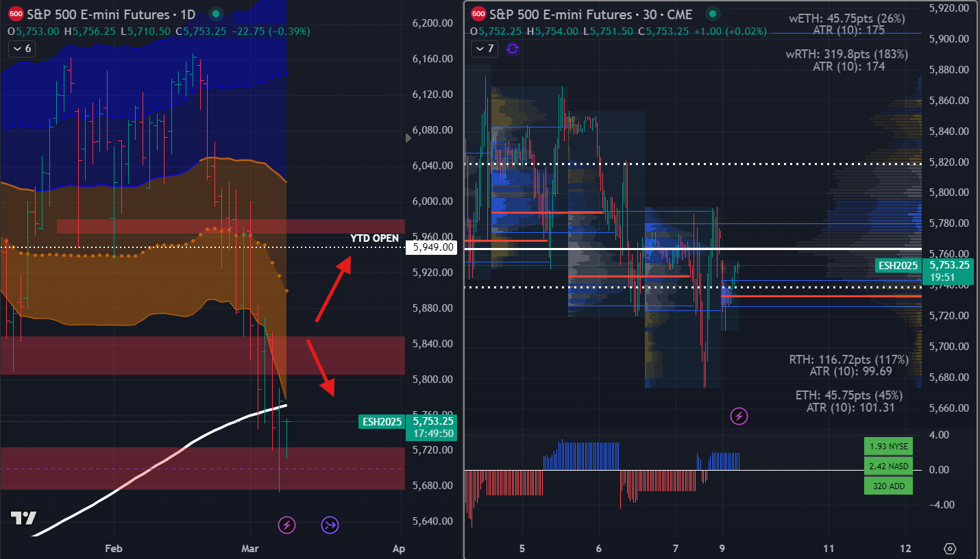The width and height of the screenshot is (980, 559).
Task: Click the Feb label on the 1D time axis
Action: click(x=114, y=549)
